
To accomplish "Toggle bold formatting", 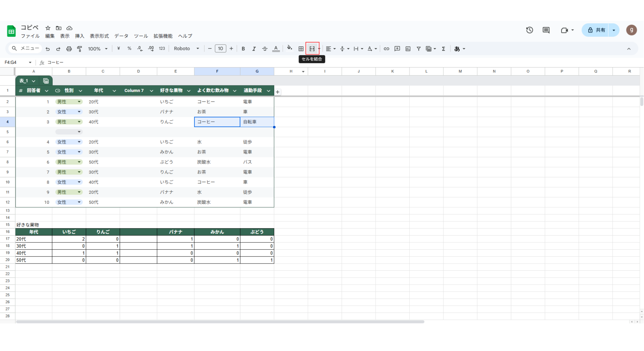I will (243, 49).
